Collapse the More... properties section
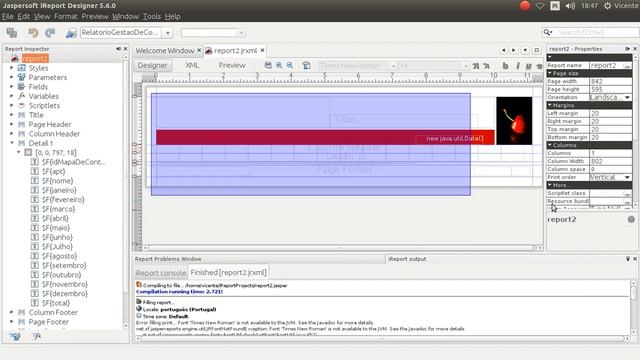 coord(550,185)
